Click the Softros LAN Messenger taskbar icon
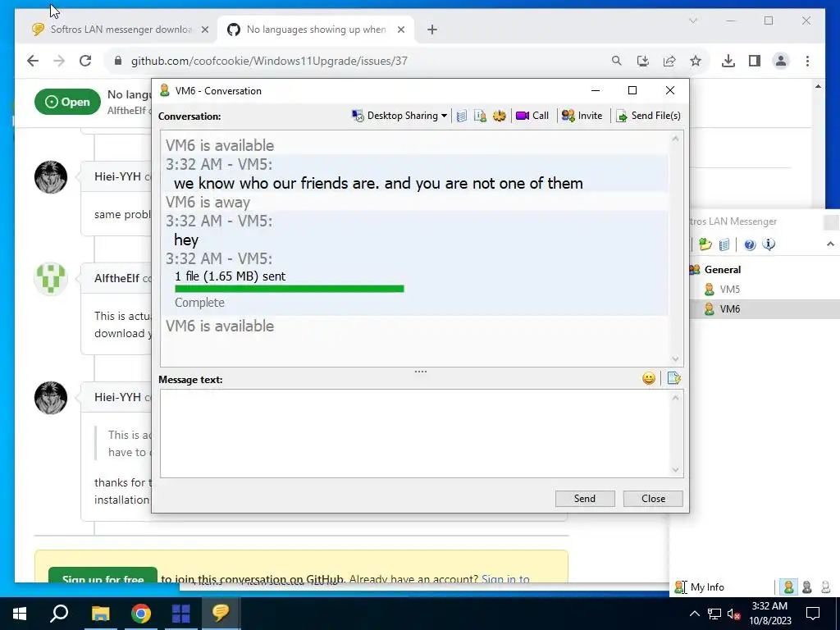Screen dimensions: 840x630 [221, 614]
